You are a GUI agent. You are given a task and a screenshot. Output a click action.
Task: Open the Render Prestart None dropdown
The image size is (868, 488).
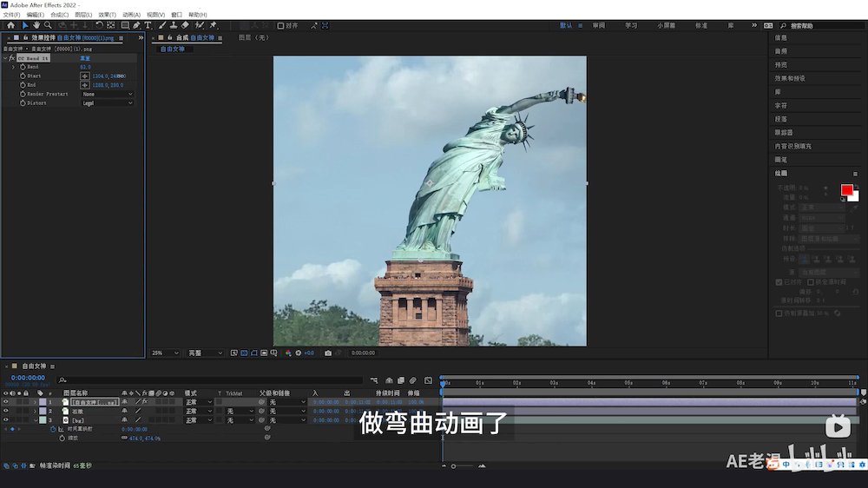pyautogui.click(x=108, y=94)
